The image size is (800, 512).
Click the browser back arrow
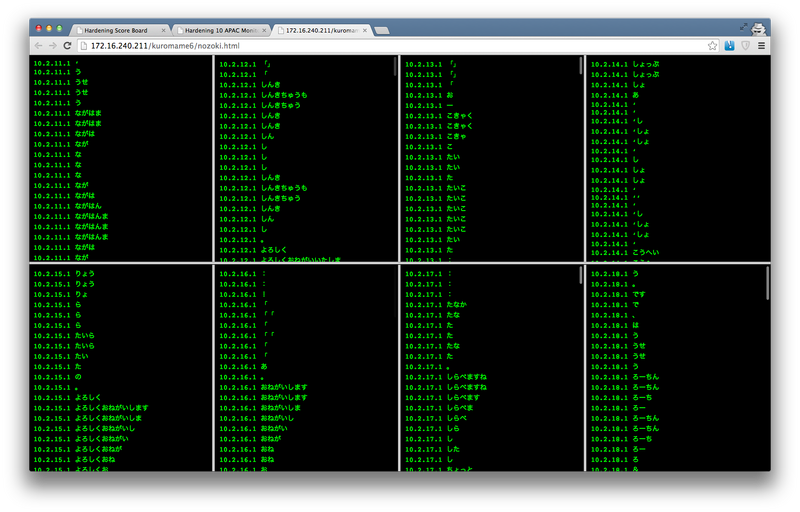38,46
